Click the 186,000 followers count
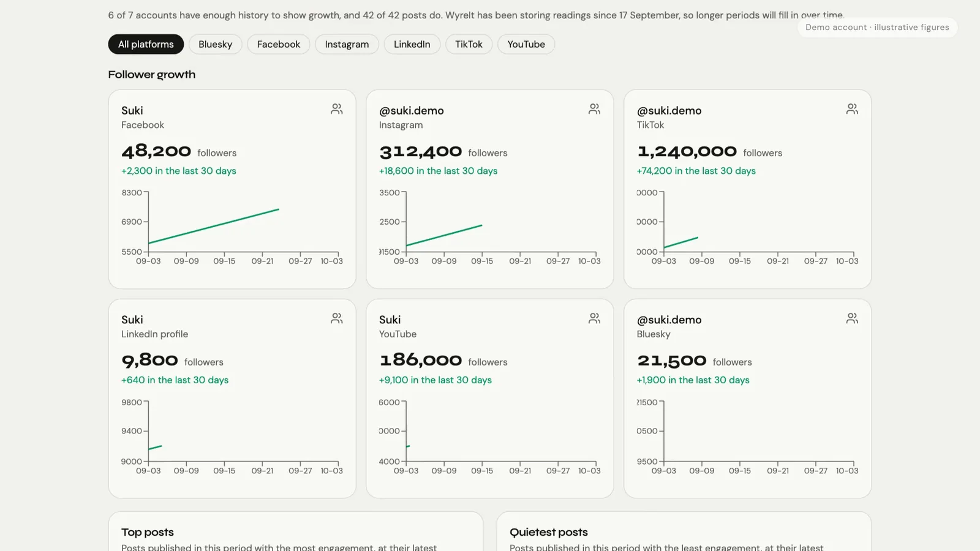 tap(420, 360)
